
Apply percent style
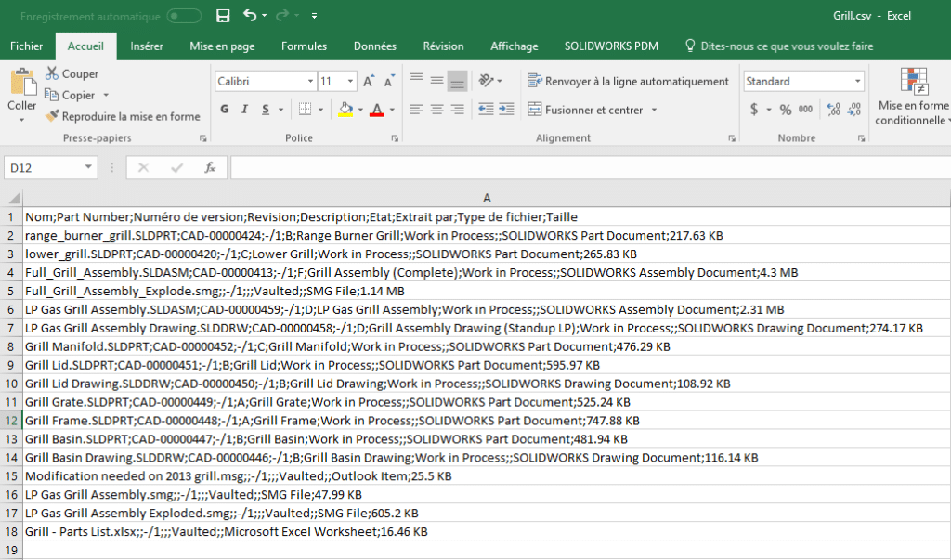[786, 110]
